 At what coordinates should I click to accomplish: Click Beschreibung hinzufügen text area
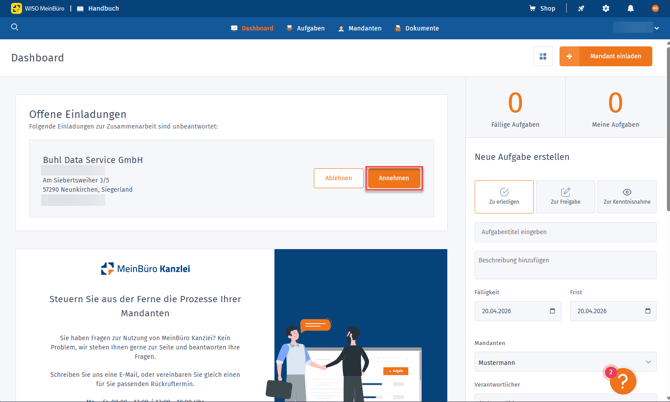[x=565, y=265]
